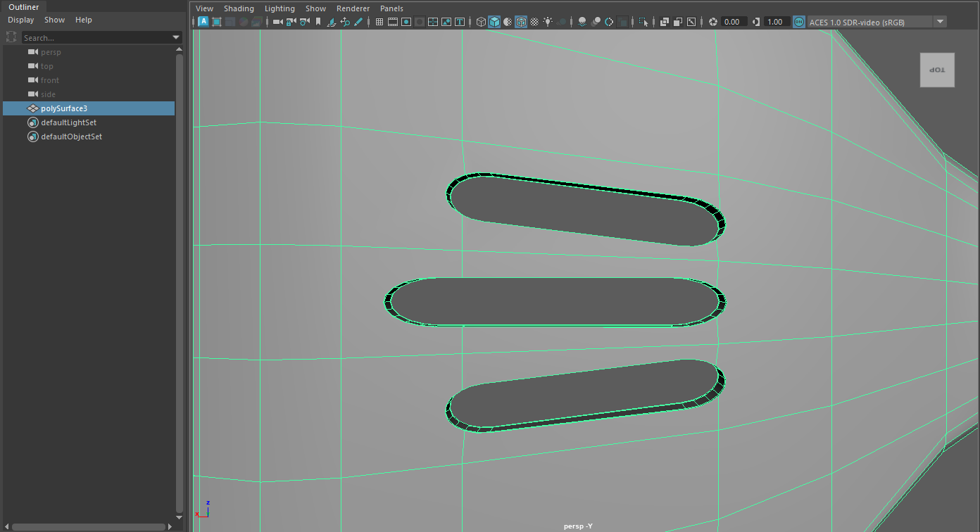Viewport: 980px width, 532px height.
Task: Click the Outliner horizontal scrollbar
Action: (88, 526)
